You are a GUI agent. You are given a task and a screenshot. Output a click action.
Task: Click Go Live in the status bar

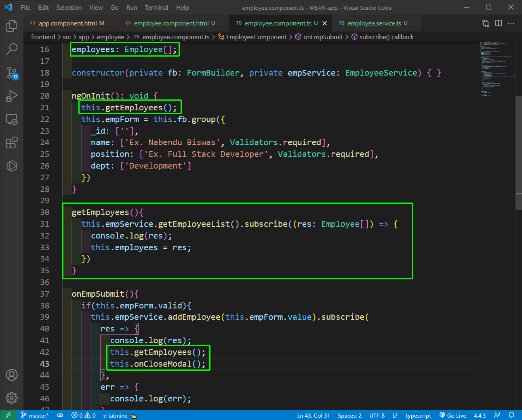pos(453,415)
